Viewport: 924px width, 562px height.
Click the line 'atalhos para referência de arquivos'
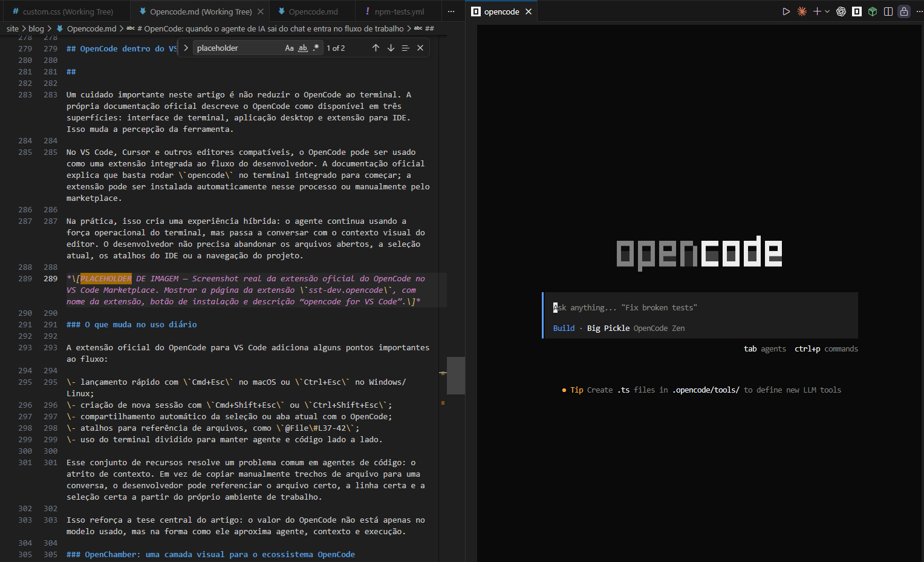(x=213, y=428)
